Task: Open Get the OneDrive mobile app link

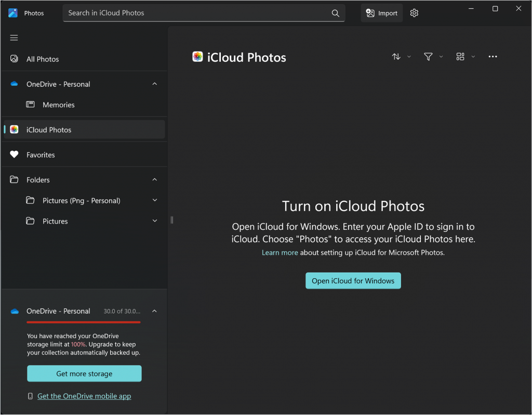Action: click(84, 396)
